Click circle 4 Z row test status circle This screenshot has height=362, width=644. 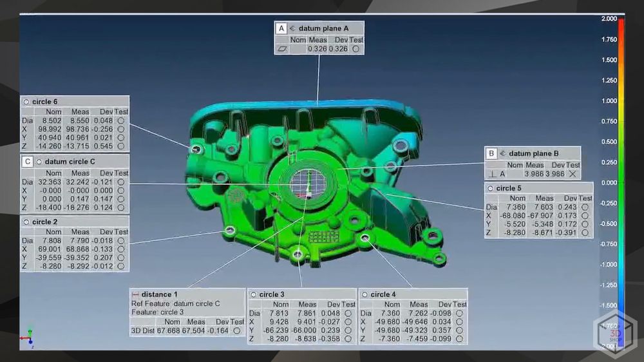click(x=459, y=339)
